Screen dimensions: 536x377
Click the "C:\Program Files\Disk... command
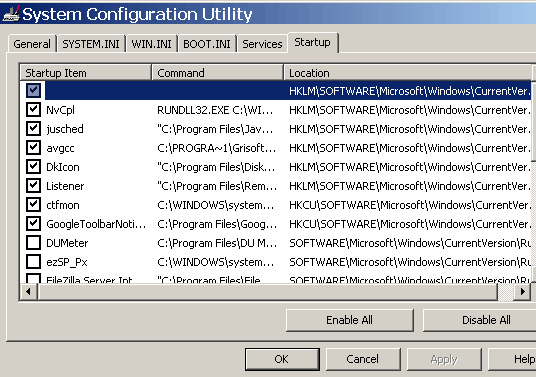pyautogui.click(x=216, y=167)
